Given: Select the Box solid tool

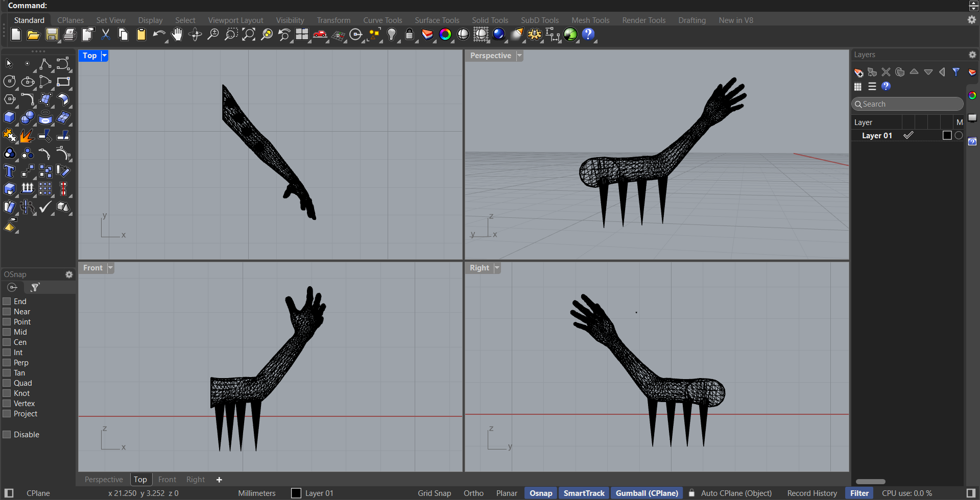Looking at the screenshot, I should [x=9, y=117].
